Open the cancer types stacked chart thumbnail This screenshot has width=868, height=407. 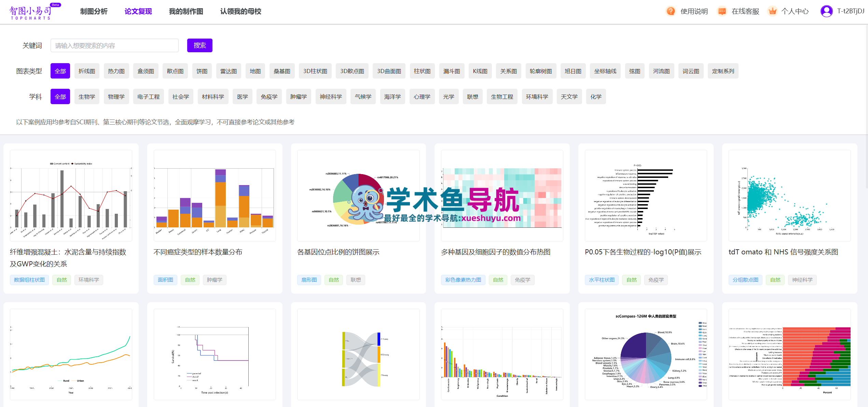215,196
